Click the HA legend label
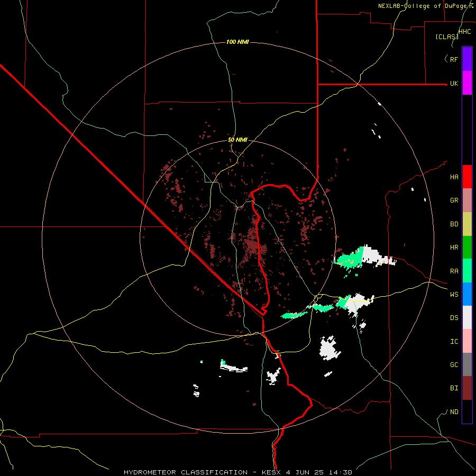This screenshot has height=476, width=476. 454,177
